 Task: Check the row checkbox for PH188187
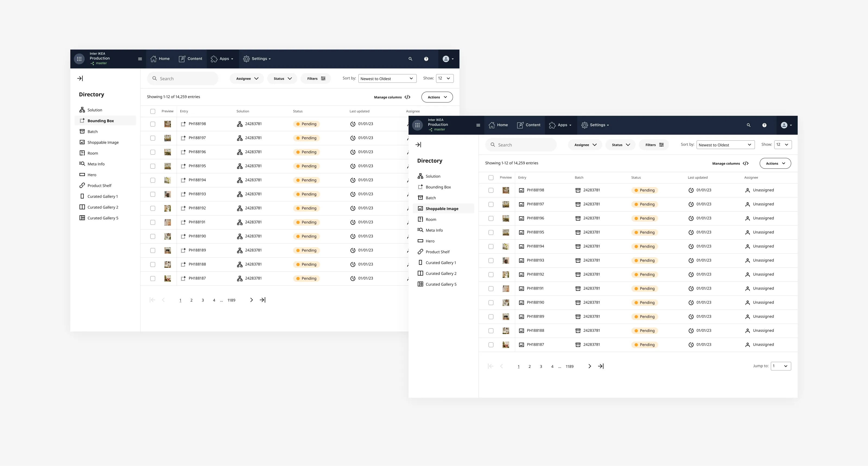[491, 345]
